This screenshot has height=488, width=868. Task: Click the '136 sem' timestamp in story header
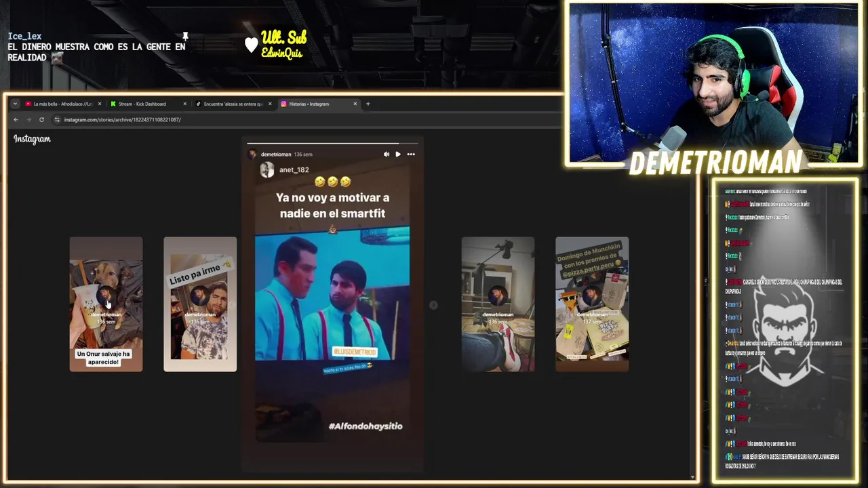pos(303,155)
